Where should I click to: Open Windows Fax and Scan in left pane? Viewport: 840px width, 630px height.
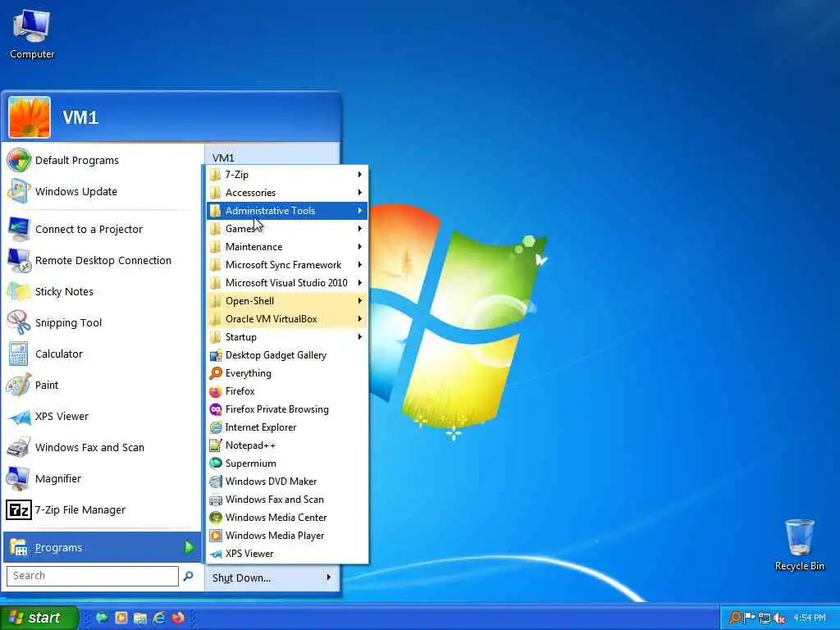[x=102, y=447]
